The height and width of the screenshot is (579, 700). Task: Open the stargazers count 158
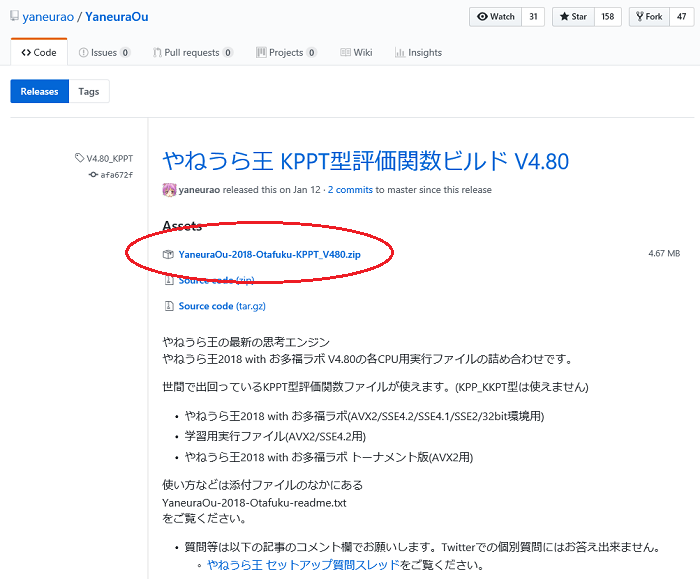pos(608,17)
